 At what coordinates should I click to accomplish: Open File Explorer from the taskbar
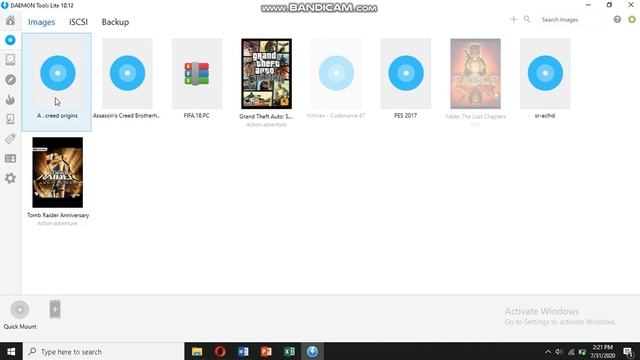tap(197, 351)
